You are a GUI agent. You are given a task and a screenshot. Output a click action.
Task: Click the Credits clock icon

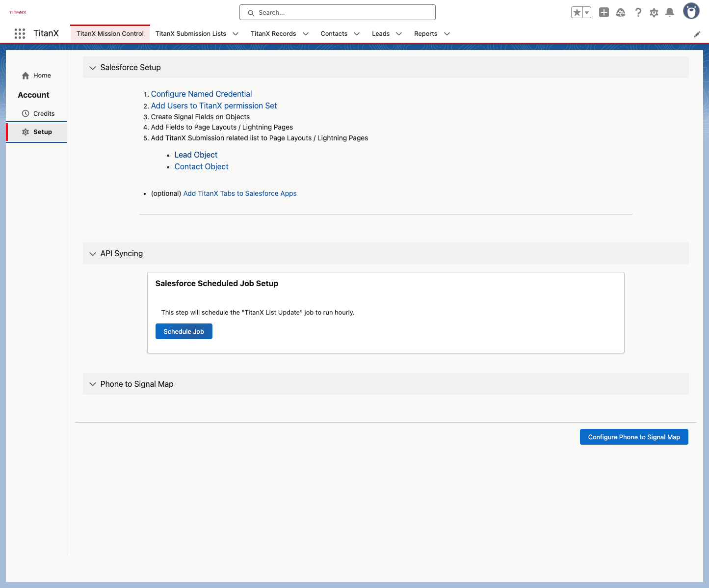pos(26,113)
